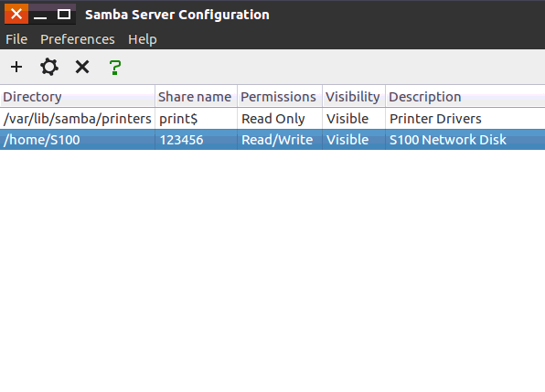
Task: Click the print$ share name cell
Action: [x=196, y=119]
